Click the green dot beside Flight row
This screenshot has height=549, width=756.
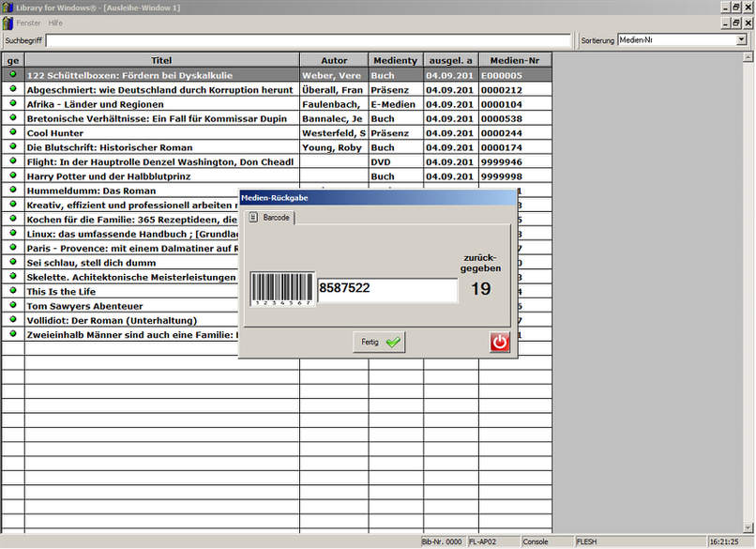tap(13, 160)
